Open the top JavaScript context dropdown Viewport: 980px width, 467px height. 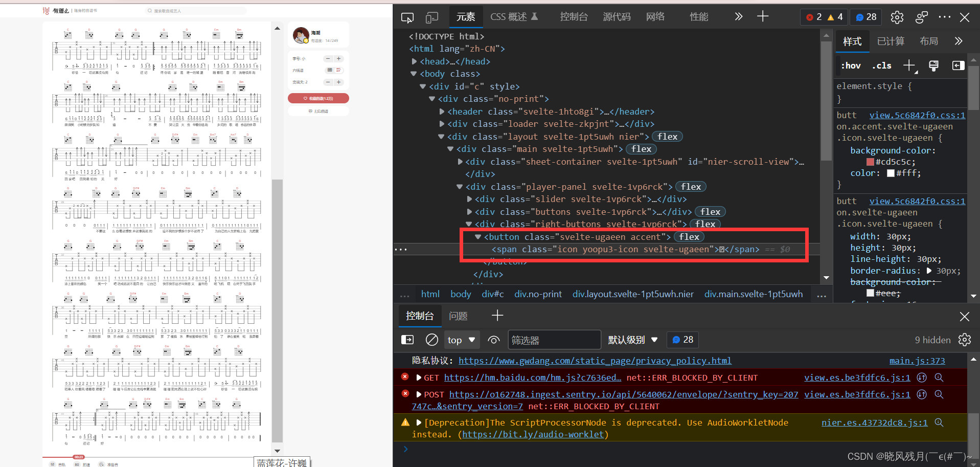coord(462,340)
